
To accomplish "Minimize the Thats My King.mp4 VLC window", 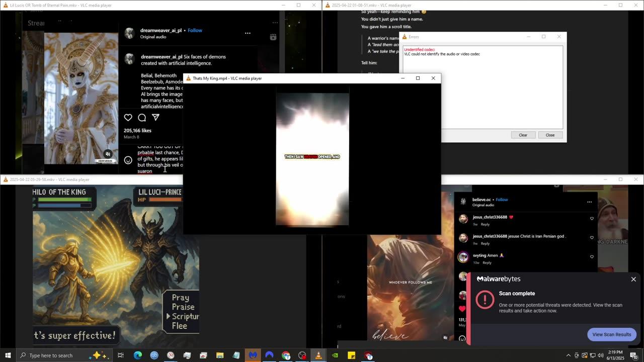I will tap(403, 78).
